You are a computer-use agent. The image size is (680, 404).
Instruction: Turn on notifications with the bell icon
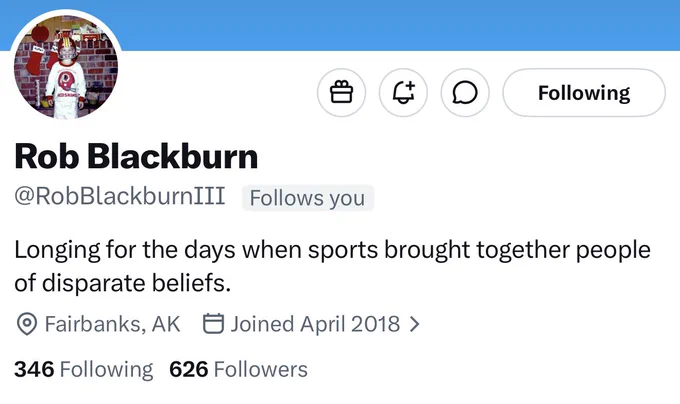[403, 93]
